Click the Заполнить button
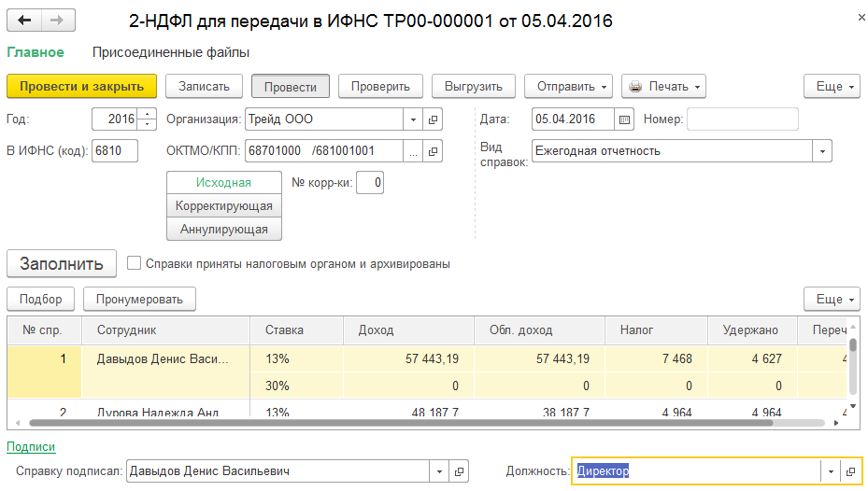The width and height of the screenshot is (868, 491). [62, 264]
